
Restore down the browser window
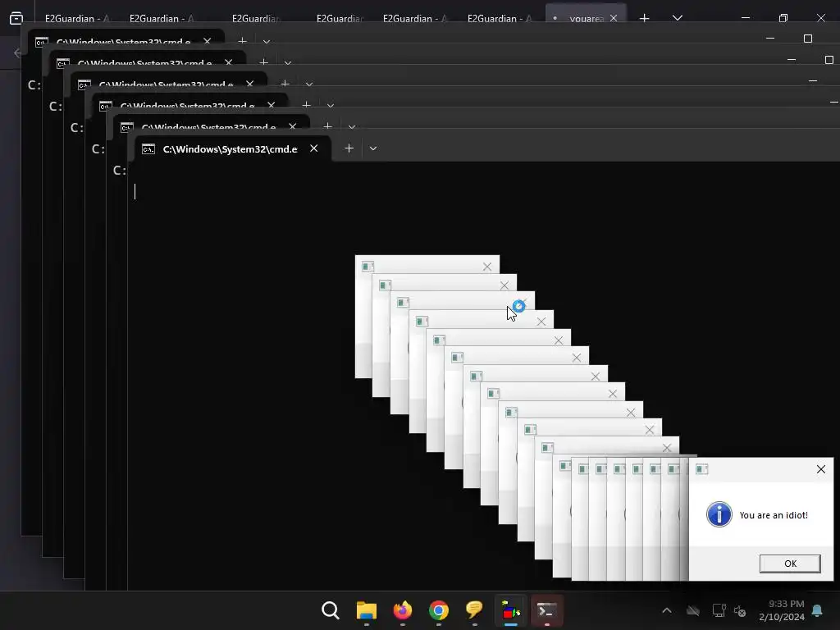[783, 18]
